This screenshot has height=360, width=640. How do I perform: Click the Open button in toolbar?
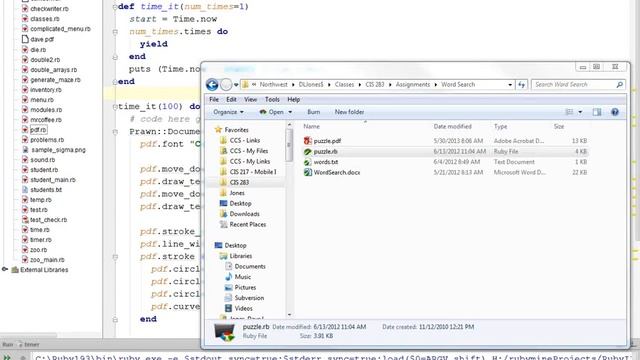(272, 112)
